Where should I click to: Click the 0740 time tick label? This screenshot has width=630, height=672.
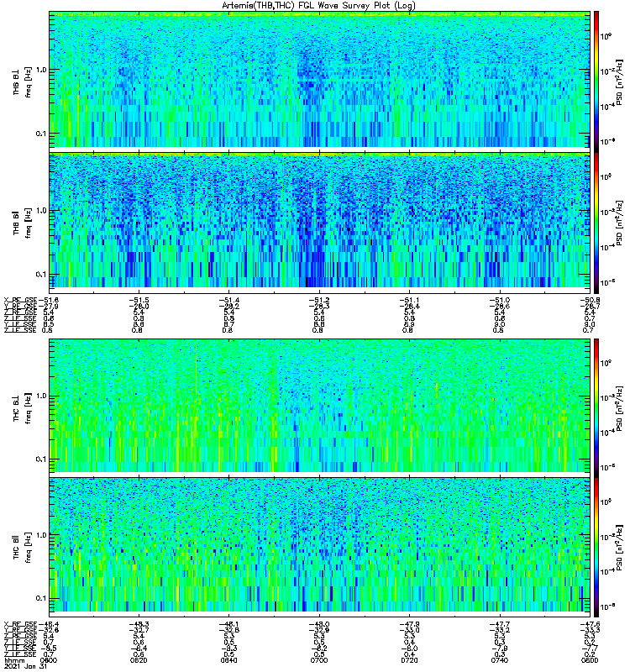499,660
